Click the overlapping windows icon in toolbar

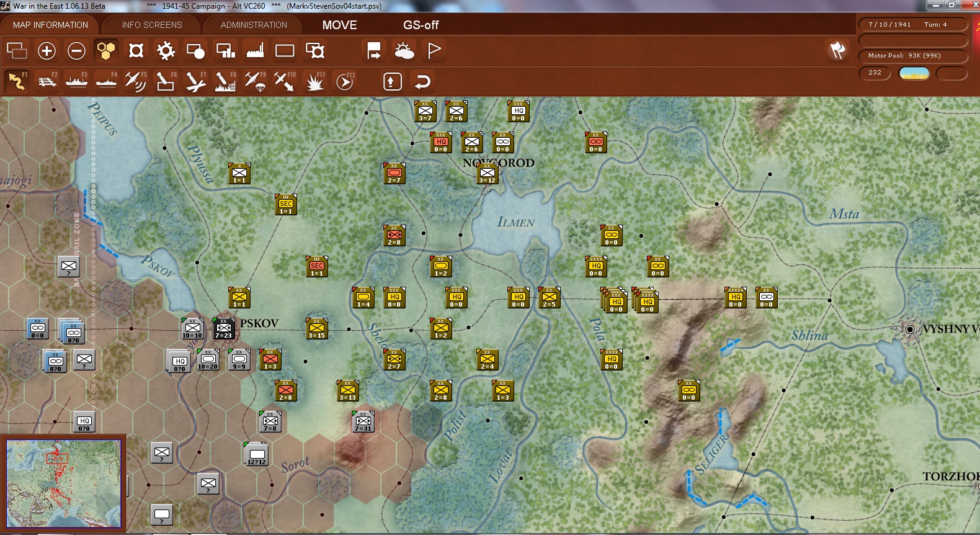pyautogui.click(x=17, y=50)
